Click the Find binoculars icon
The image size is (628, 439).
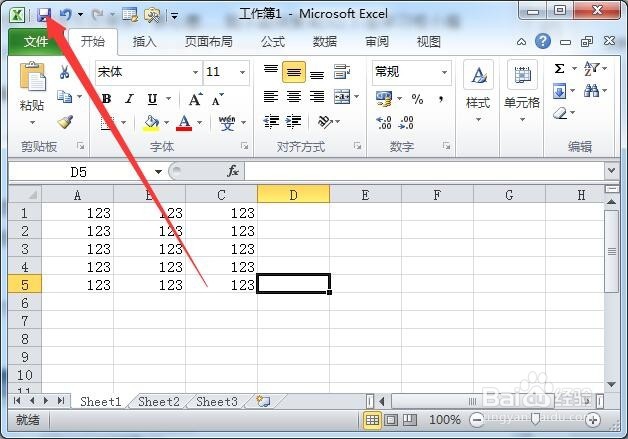pos(592,91)
